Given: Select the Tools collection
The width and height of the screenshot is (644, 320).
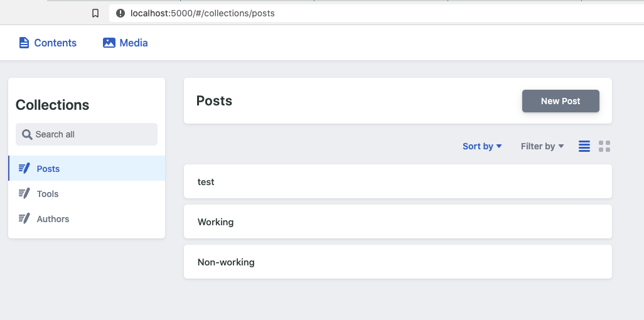Looking at the screenshot, I should pyautogui.click(x=87, y=193).
